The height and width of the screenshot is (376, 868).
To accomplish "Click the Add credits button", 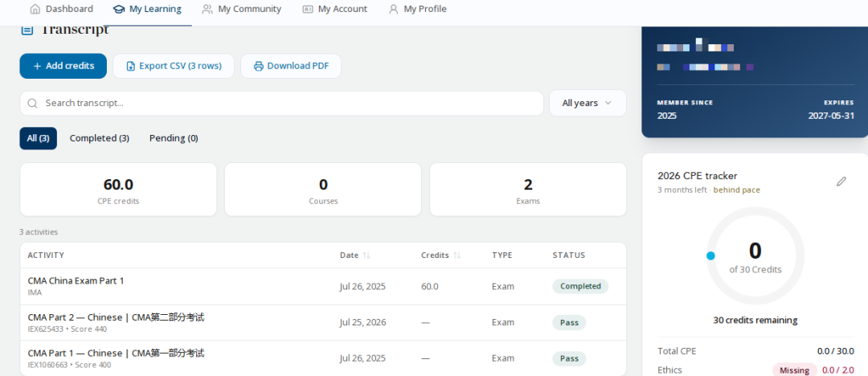I will coord(63,66).
